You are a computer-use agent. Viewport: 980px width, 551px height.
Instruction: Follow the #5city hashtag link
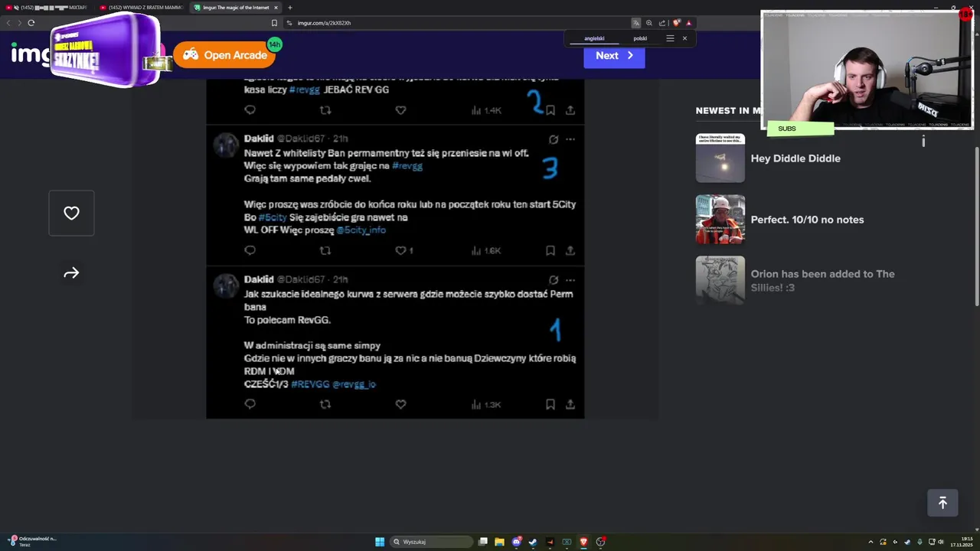coord(273,217)
